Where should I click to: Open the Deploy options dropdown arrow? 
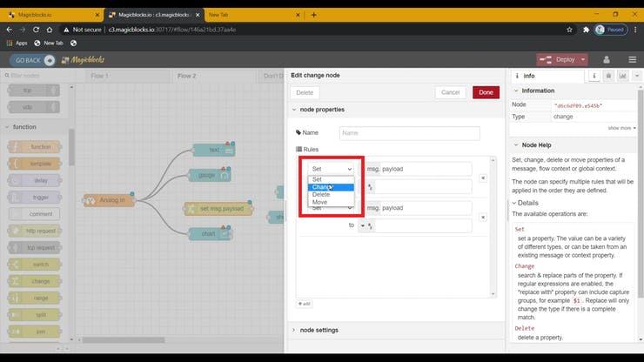[582, 60]
